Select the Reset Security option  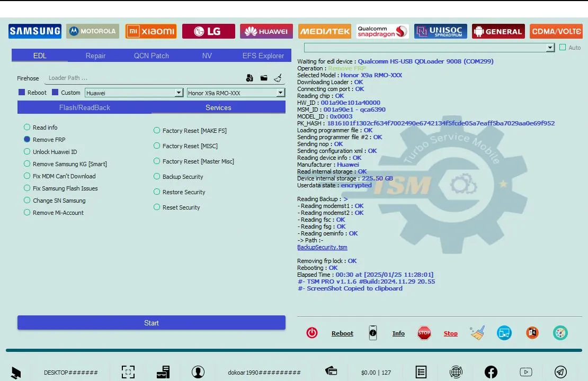[157, 207]
